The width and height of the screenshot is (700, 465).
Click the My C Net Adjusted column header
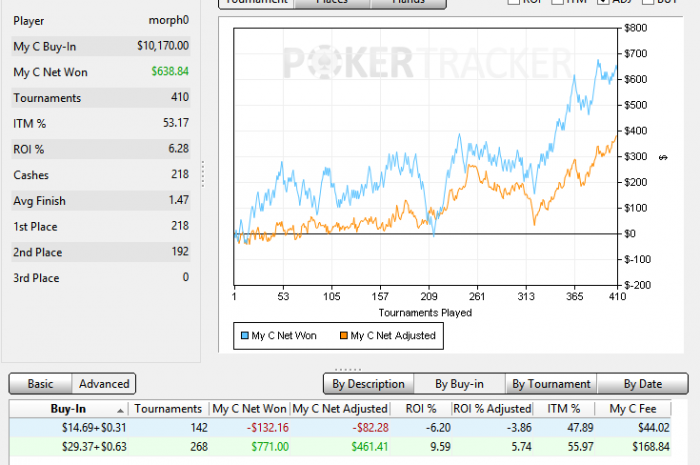click(340, 409)
